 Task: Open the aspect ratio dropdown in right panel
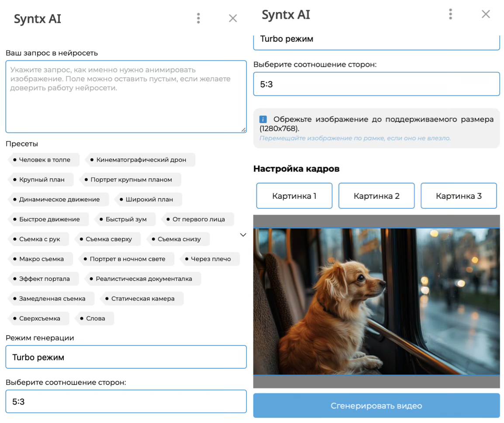click(376, 84)
